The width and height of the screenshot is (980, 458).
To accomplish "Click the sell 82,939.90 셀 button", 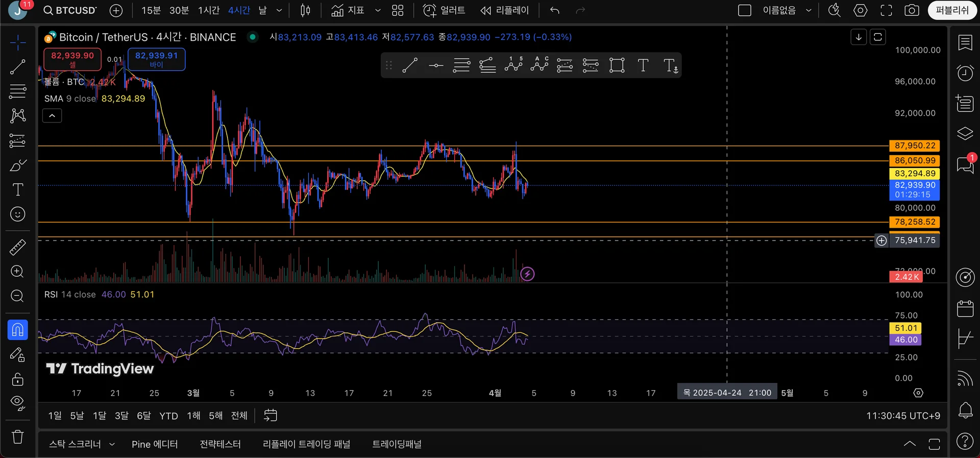I will 72,59.
